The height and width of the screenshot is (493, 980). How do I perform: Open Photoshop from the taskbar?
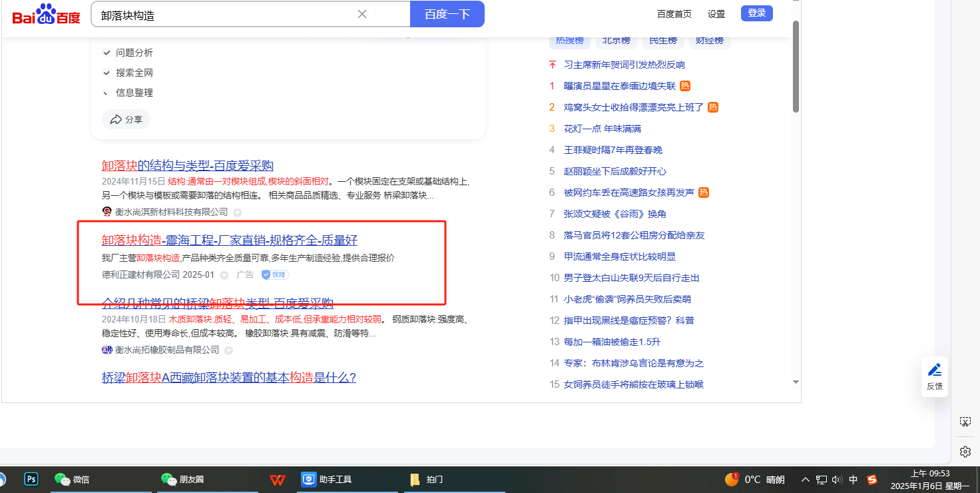coord(31,479)
